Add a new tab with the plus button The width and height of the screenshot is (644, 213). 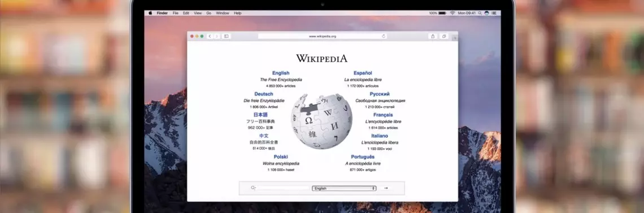coord(455,38)
